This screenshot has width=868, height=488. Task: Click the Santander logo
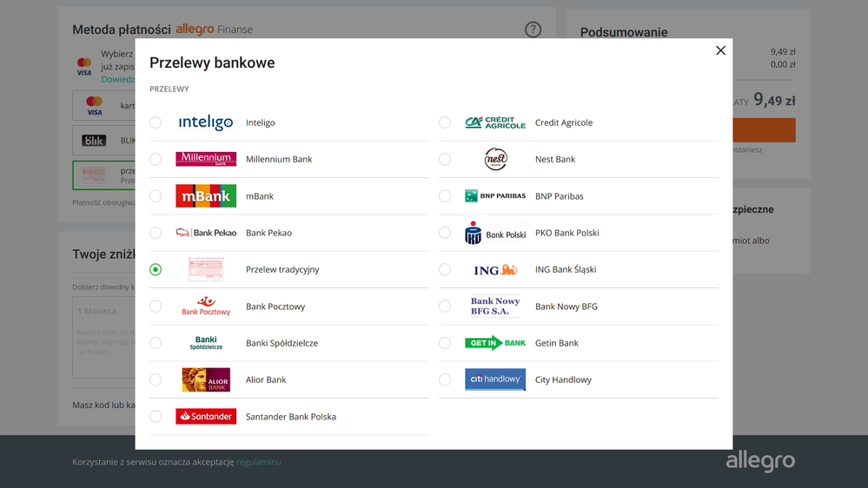pos(205,416)
